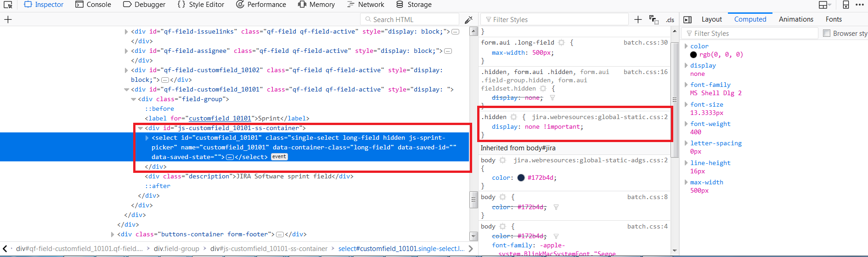The width and height of the screenshot is (868, 257).
Task: Click filter icon beside batch.css:8 color
Action: pyautogui.click(x=556, y=207)
